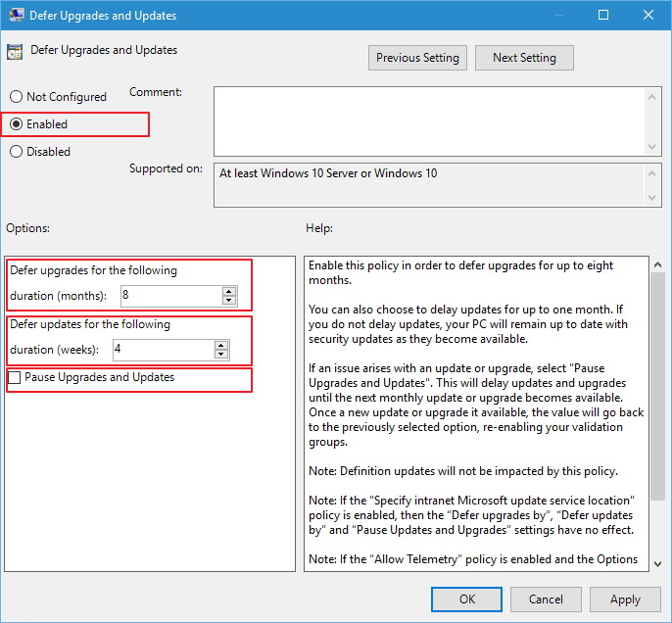Close the Defer Upgrades and Updates dialog

click(648, 15)
